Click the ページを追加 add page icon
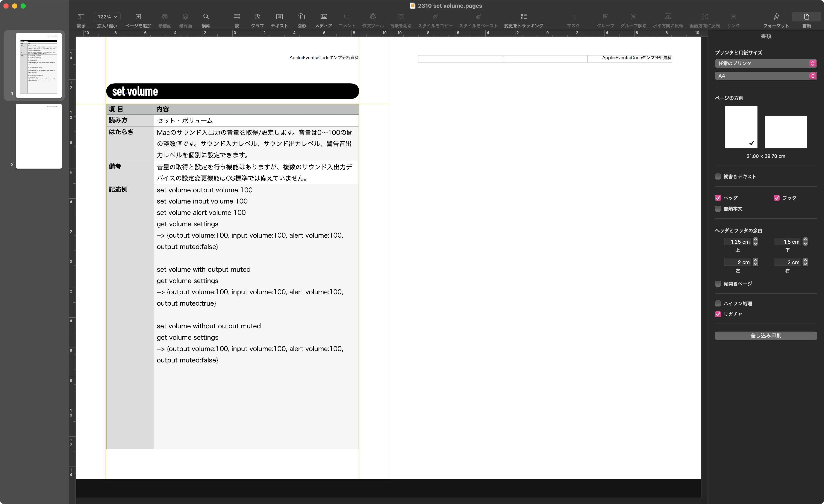Screen dimensions: 824x504 coord(138,17)
